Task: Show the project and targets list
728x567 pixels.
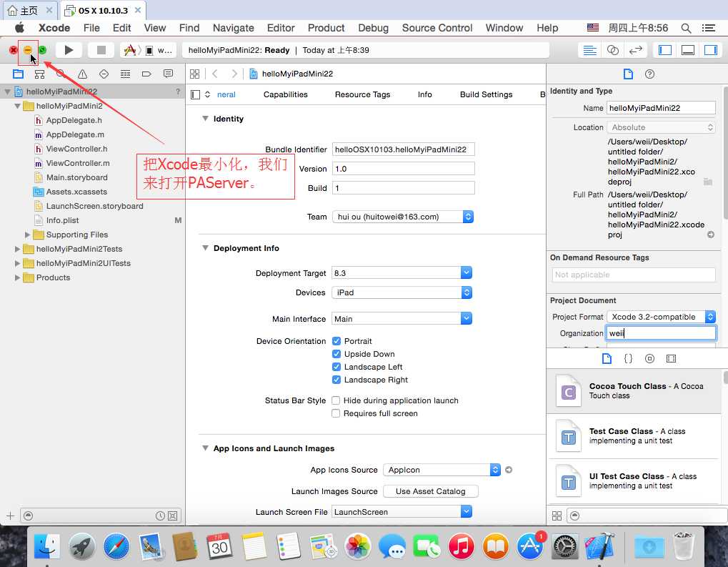Action: pos(196,95)
